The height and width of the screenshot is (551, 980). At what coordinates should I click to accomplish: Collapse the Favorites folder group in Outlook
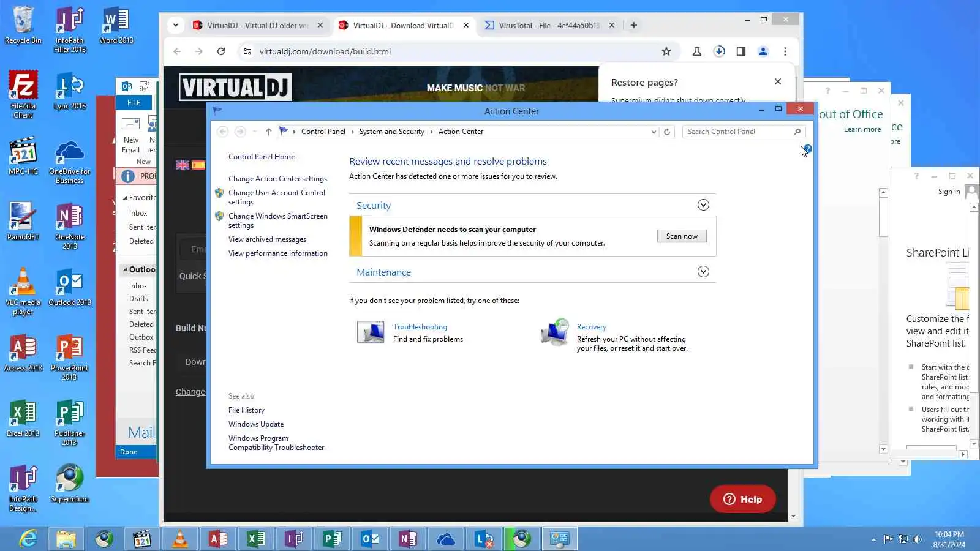[125, 198]
